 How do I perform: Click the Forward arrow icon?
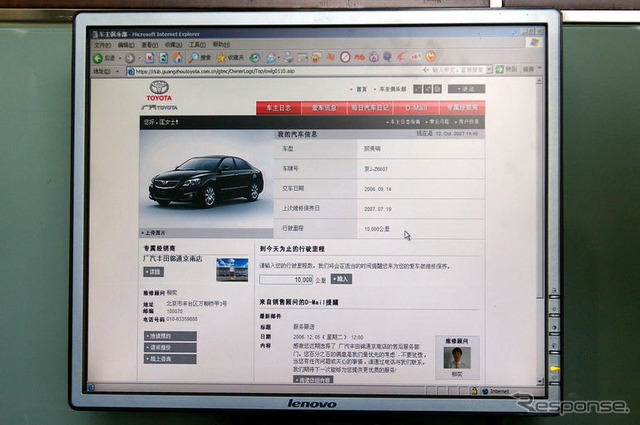(130, 58)
